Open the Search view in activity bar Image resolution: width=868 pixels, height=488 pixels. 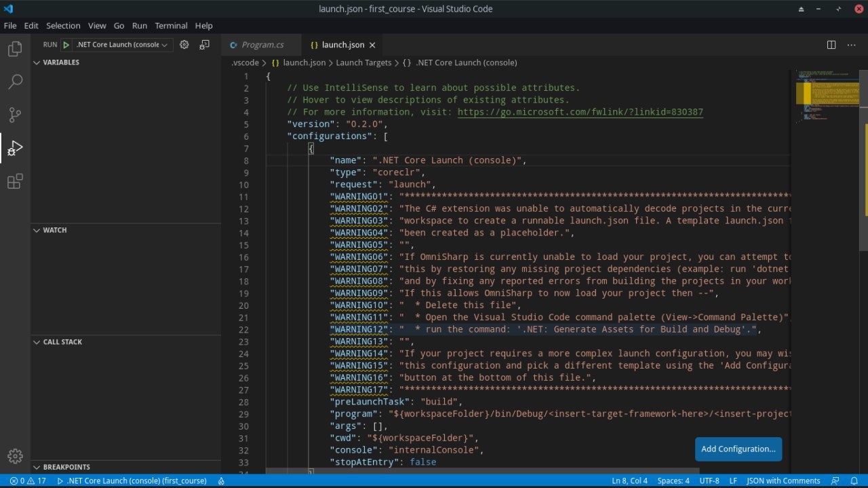[15, 82]
